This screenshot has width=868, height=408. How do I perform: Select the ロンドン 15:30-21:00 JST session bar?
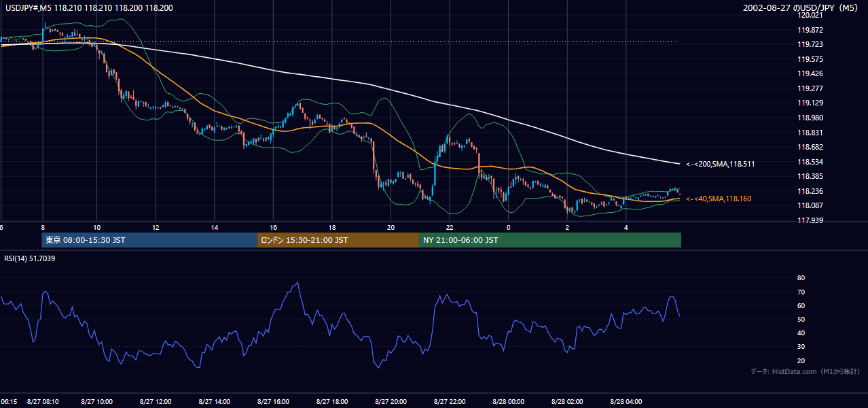coord(338,240)
